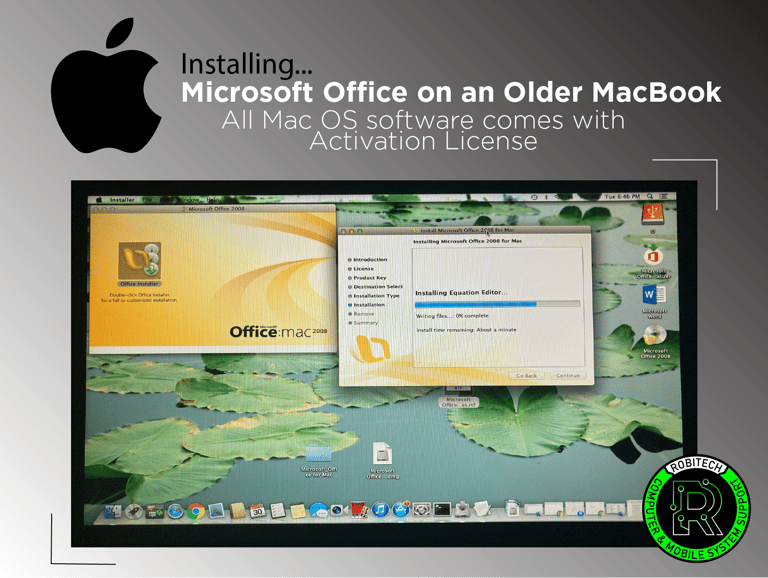Click the Office:mac 2008 logo text
The image size is (768, 578).
278,332
